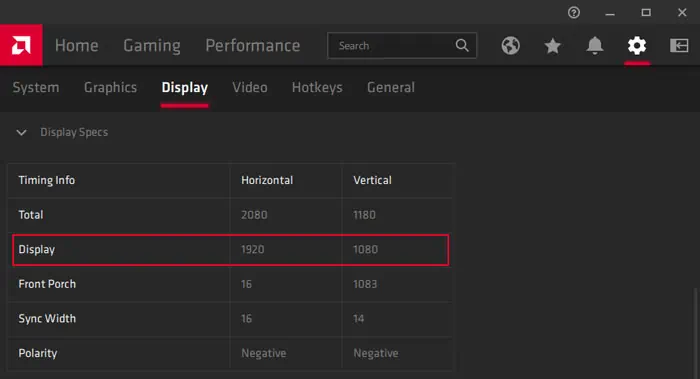The image size is (700, 379).
Task: Close the AMD software window
Action: coord(682,12)
